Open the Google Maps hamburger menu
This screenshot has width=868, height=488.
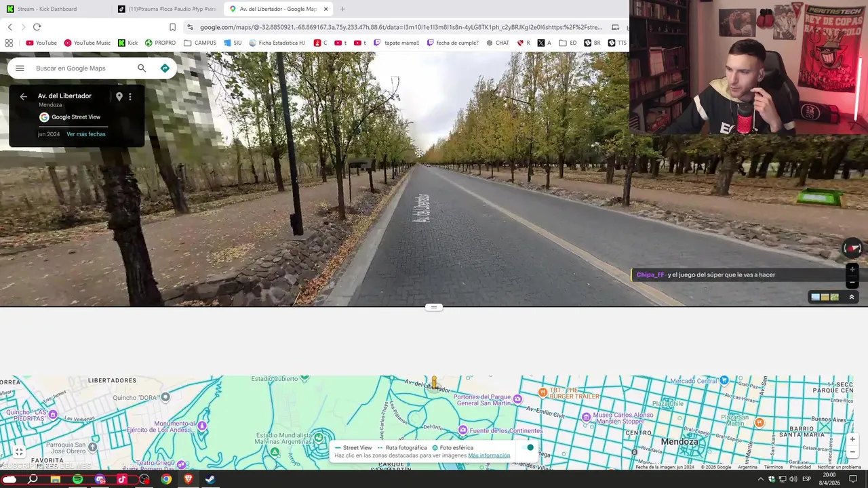point(20,68)
